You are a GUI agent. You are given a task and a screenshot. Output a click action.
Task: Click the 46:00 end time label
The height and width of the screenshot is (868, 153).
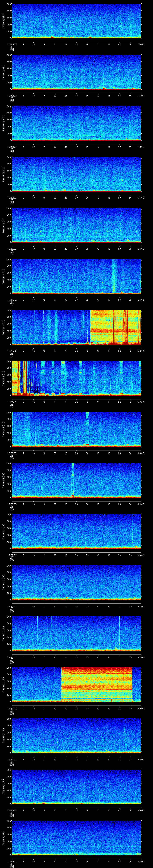pos(141,861)
